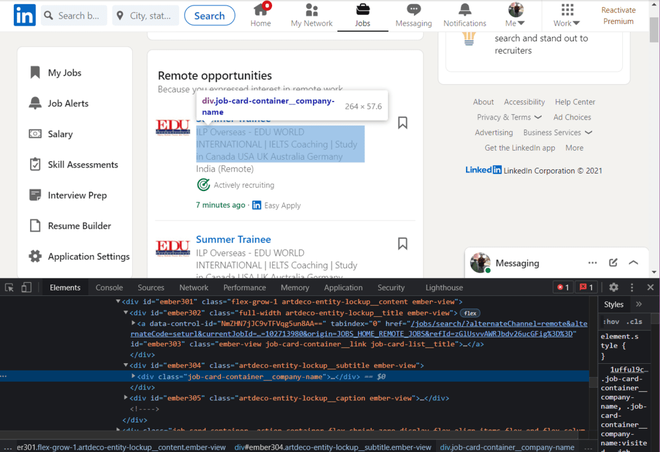Click Messaging overlay profile avatar
This screenshot has width=660, height=452.
pyautogui.click(x=480, y=263)
